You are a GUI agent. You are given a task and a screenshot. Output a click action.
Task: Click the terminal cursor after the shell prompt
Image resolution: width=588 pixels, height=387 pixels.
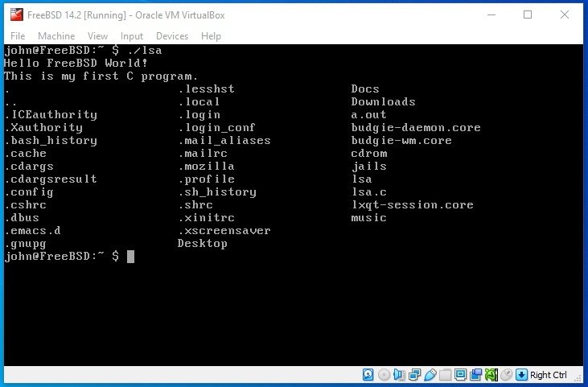130,257
